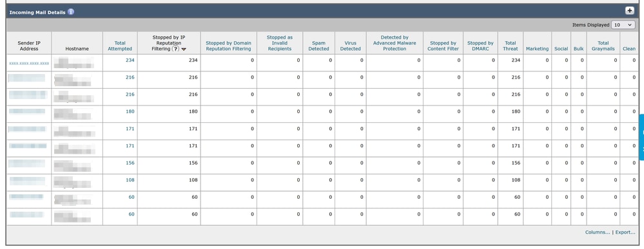
Task: Sort by Total Attempted column
Action: [x=120, y=46]
